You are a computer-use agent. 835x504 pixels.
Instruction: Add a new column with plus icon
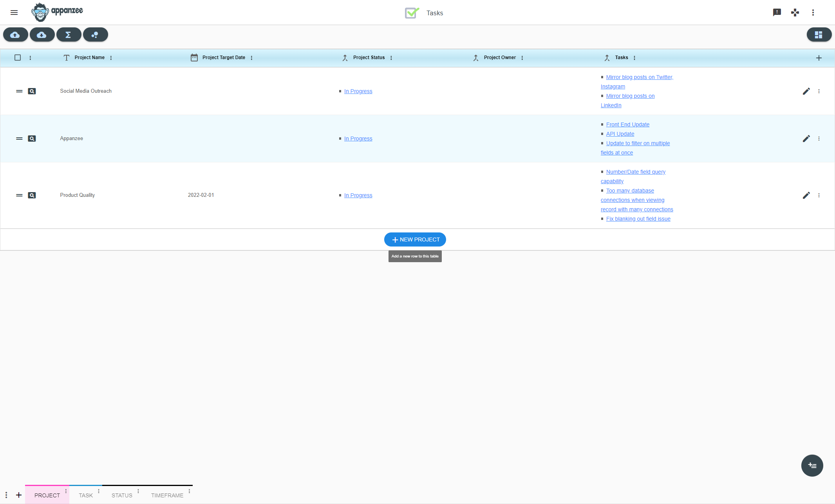(819, 58)
